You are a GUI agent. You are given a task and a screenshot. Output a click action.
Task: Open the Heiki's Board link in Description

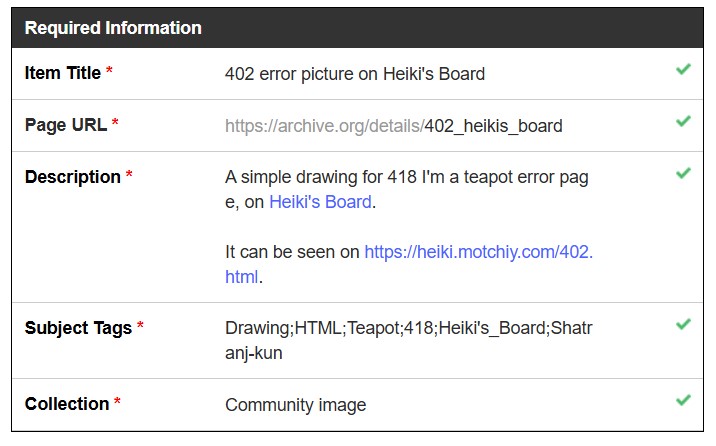320,202
